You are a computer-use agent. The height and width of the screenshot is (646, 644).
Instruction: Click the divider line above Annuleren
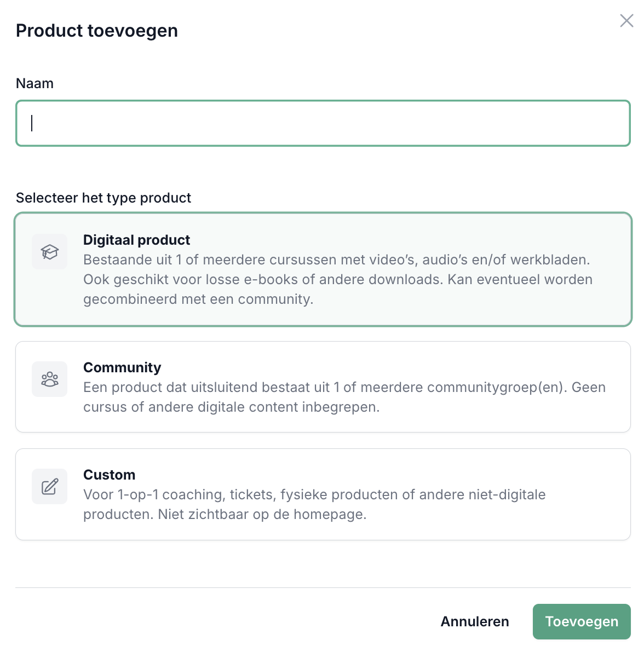tap(323, 588)
